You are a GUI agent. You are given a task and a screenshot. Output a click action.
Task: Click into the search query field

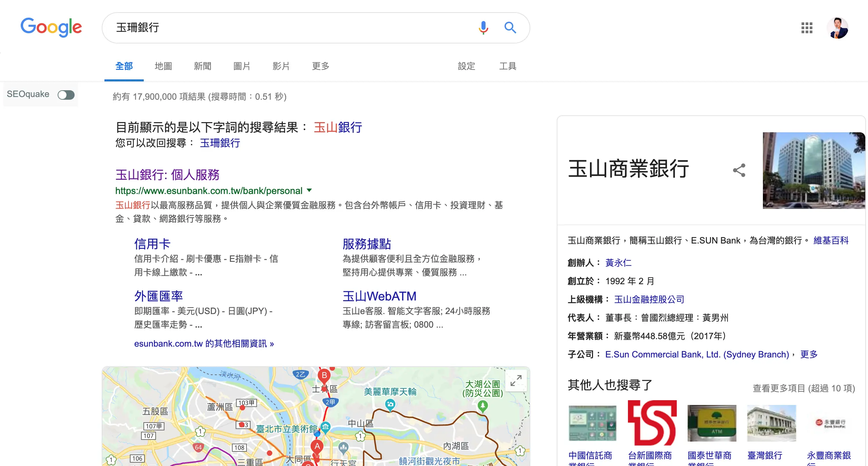click(x=292, y=28)
